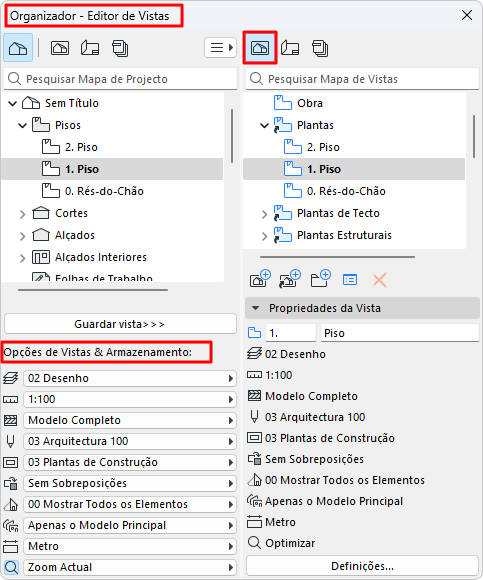Click the Plantas Estruturais folder icon
The width and height of the screenshot is (483, 580).
pos(283,235)
